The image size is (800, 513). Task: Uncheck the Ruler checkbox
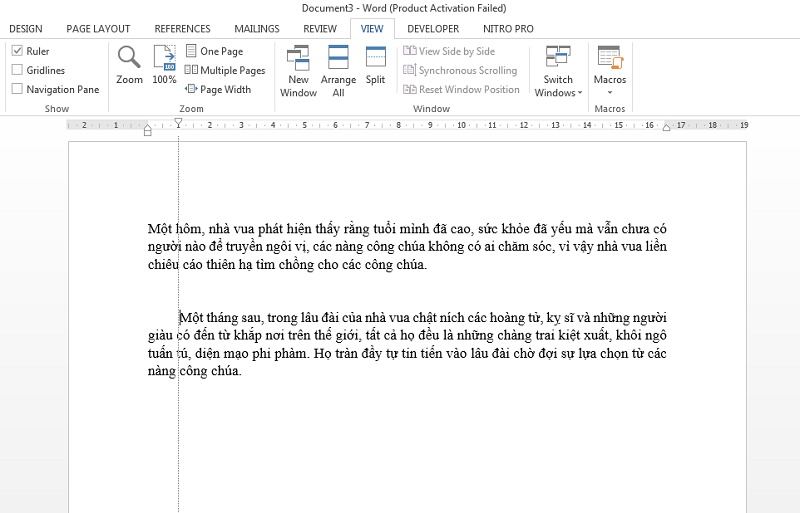point(17,51)
